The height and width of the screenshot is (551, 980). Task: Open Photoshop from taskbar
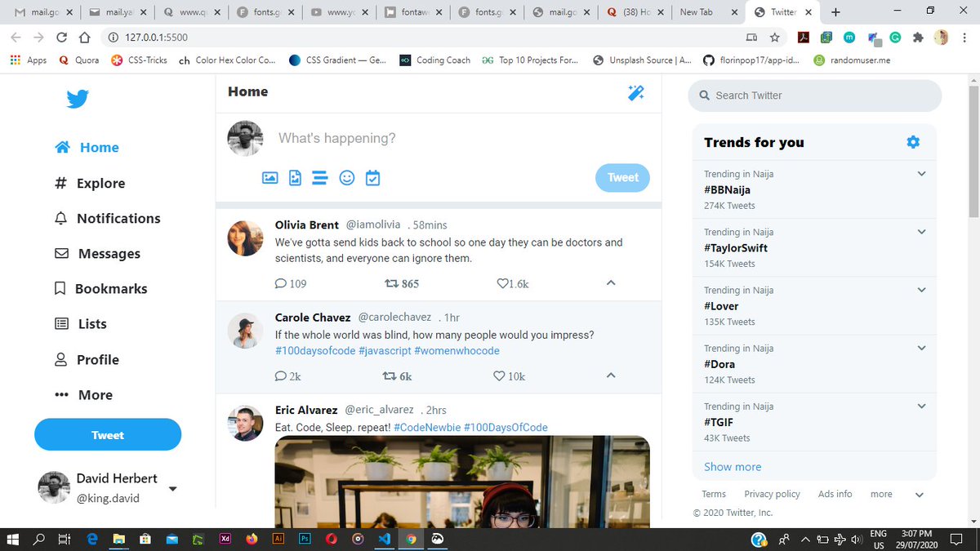pos(305,539)
